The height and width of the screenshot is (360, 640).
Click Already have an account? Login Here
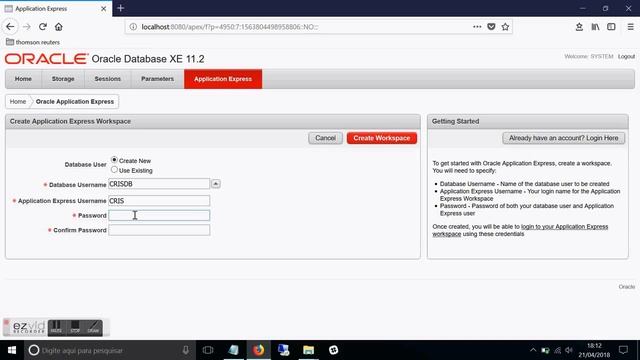(x=564, y=138)
